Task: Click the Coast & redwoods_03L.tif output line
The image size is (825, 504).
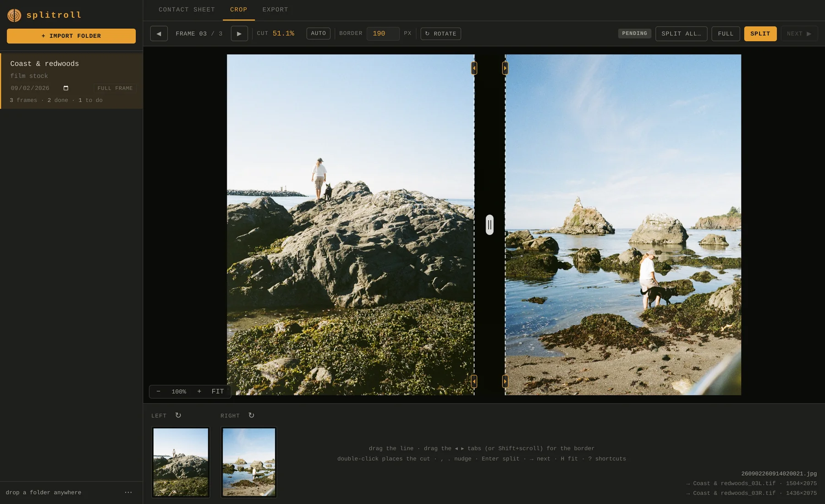Action: pos(751,483)
